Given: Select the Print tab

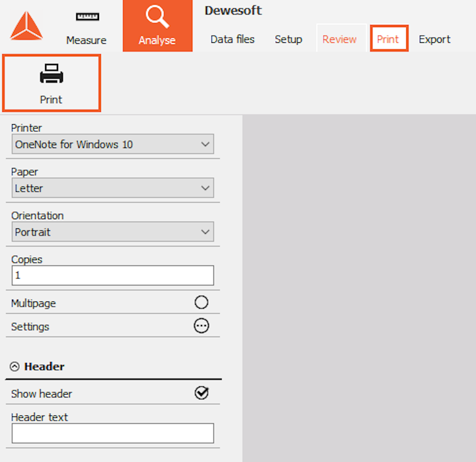Looking at the screenshot, I should coord(389,39).
